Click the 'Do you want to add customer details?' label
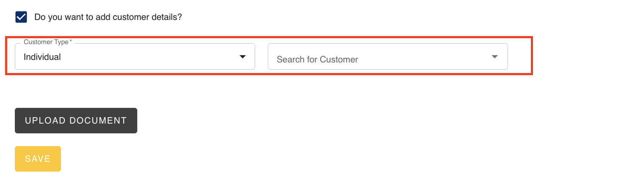644x186 pixels. coord(108,17)
